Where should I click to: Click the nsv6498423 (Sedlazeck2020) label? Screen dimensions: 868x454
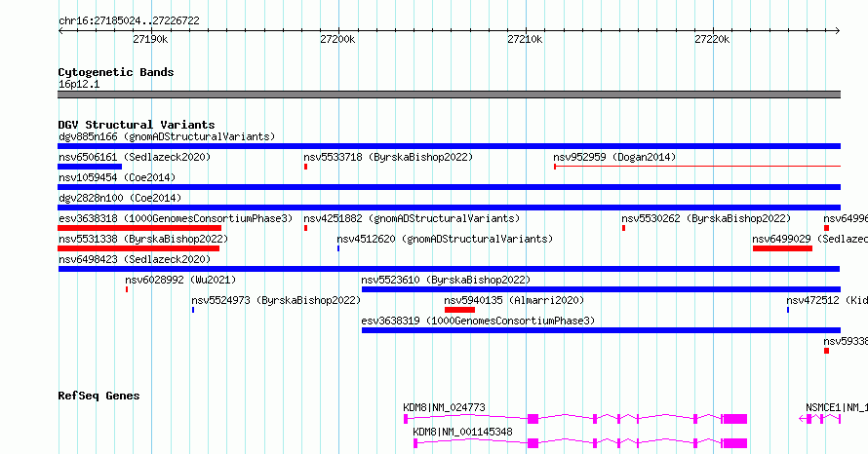click(135, 259)
